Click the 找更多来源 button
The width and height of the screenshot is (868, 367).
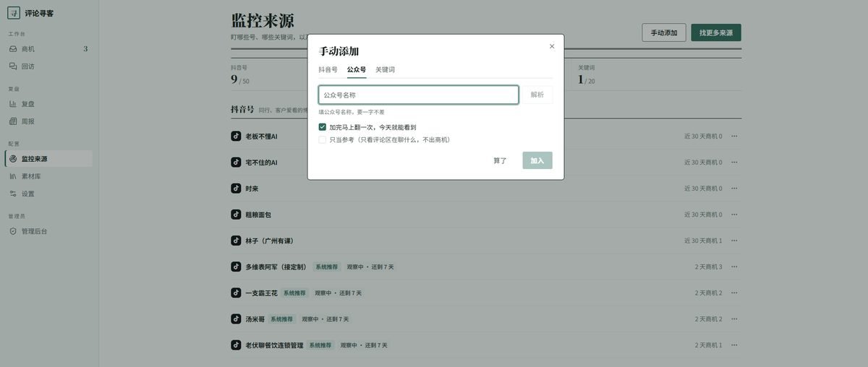click(x=716, y=33)
